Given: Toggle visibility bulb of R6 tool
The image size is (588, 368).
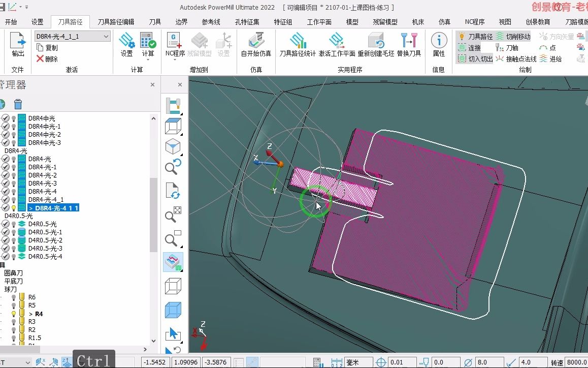Looking at the screenshot, I should point(14,297).
